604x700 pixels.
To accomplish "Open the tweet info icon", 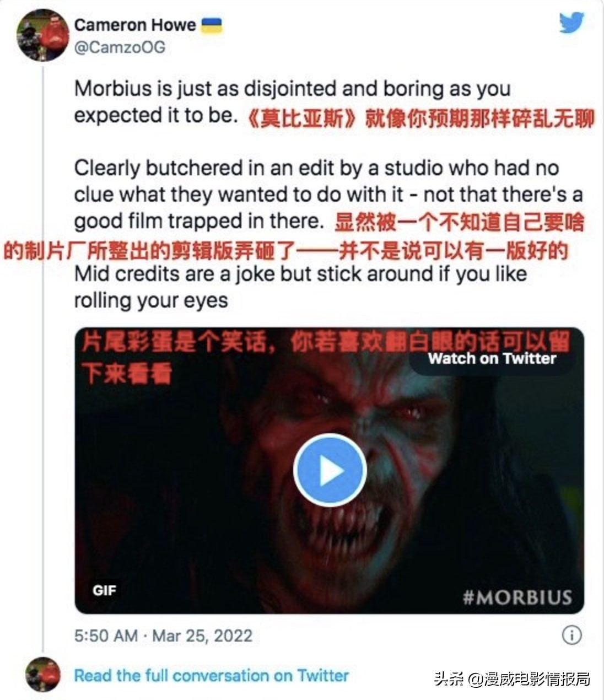I will [x=571, y=635].
